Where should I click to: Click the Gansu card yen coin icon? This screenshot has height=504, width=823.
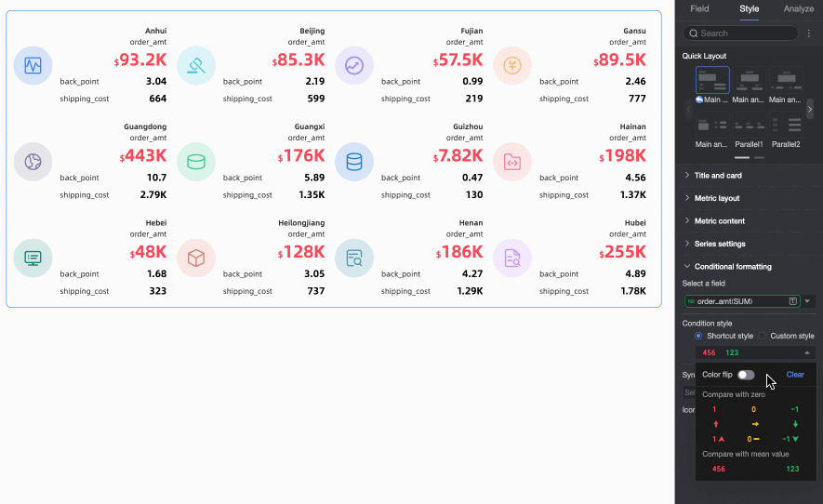tap(512, 66)
